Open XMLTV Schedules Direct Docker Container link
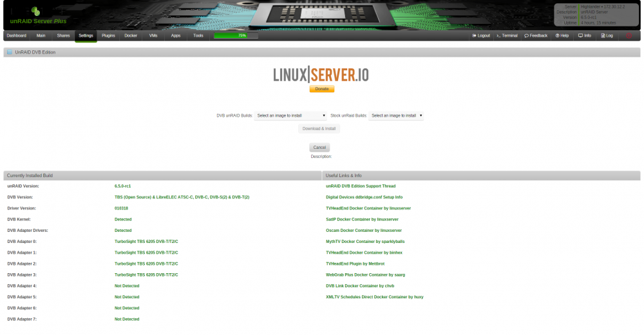 (x=374, y=297)
